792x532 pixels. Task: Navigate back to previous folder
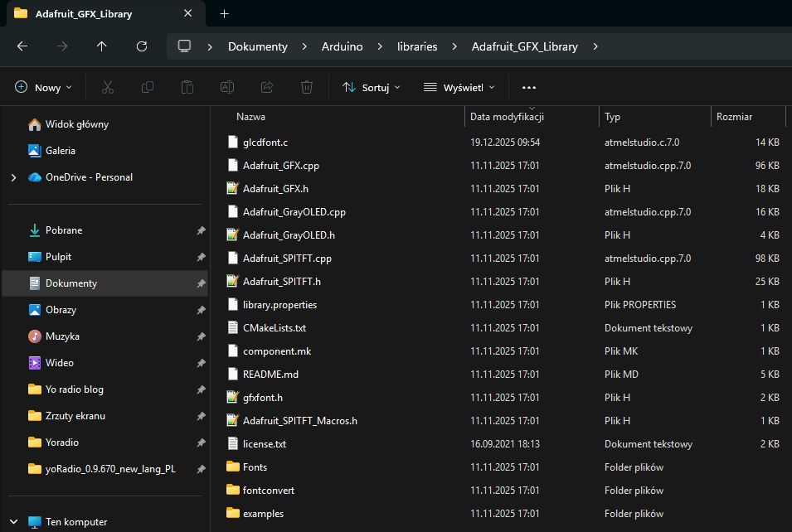[22, 46]
